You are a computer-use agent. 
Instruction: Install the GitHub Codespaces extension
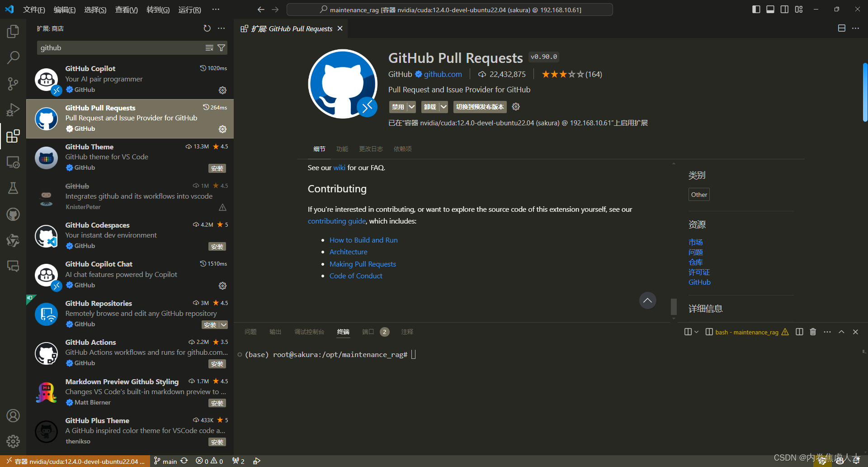(217, 247)
